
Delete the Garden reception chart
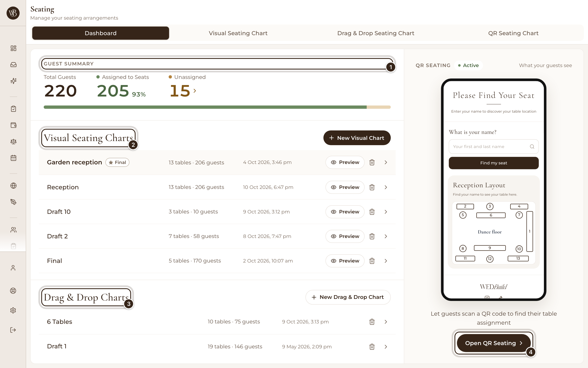(x=372, y=162)
